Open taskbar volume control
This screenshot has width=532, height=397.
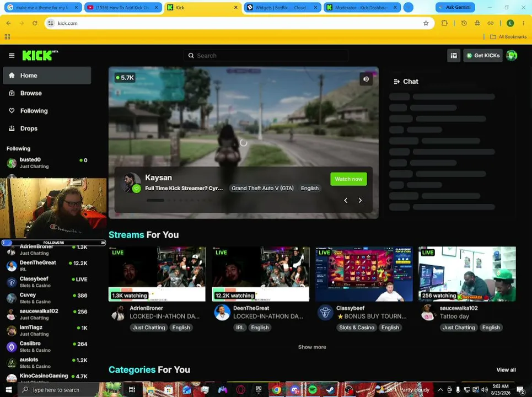[485, 389]
